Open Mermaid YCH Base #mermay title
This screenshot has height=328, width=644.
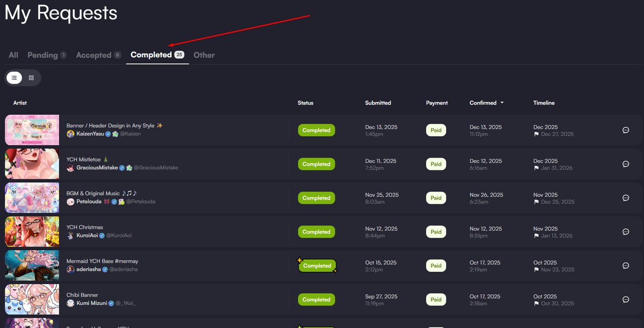coord(102,261)
